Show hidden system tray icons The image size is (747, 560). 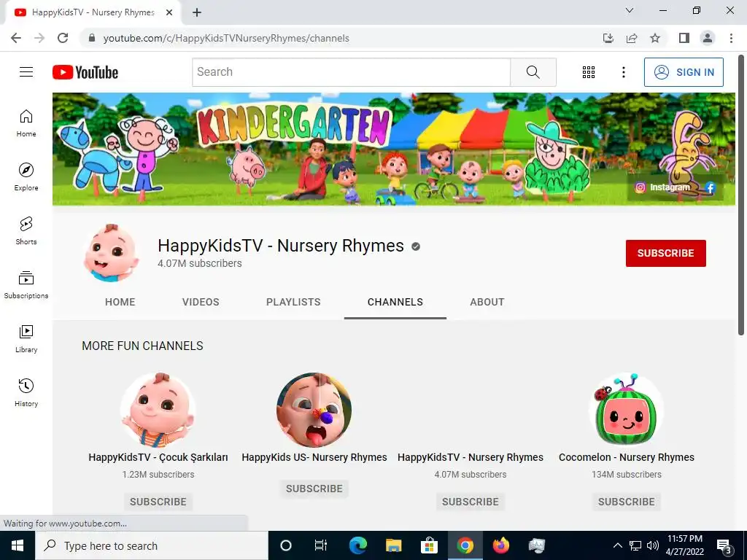point(617,545)
